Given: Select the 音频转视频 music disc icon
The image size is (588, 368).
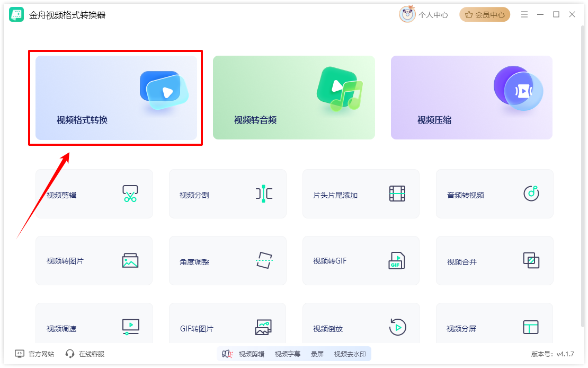Looking at the screenshot, I should (x=531, y=194).
